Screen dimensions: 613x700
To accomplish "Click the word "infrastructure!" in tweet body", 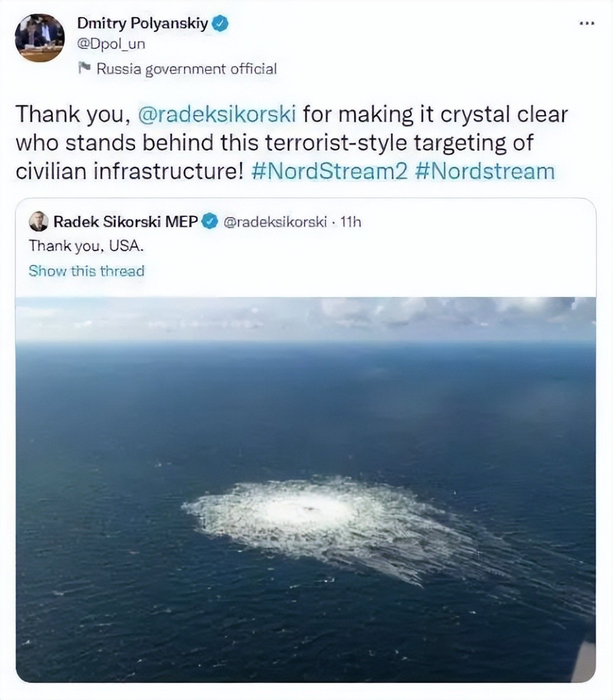I will (x=167, y=170).
